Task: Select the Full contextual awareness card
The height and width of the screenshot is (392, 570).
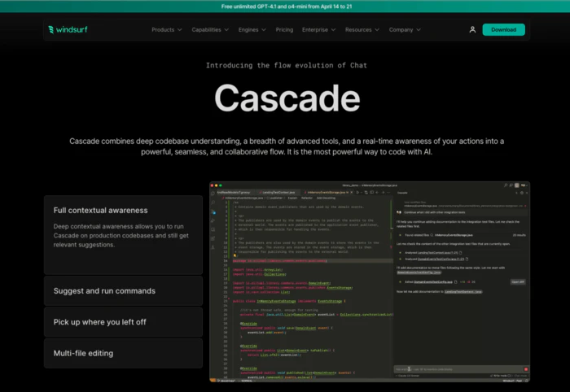Action: pos(123,235)
